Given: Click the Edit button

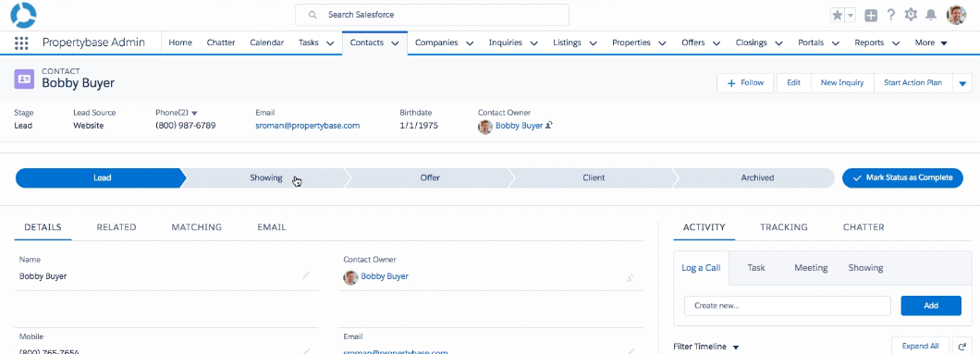Looking at the screenshot, I should pyautogui.click(x=794, y=82).
